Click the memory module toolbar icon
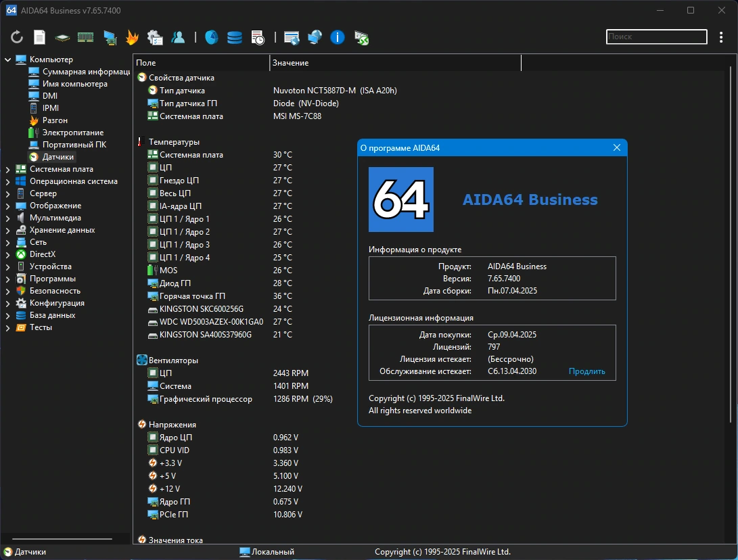Image resolution: width=738 pixels, height=560 pixels. 85,37
